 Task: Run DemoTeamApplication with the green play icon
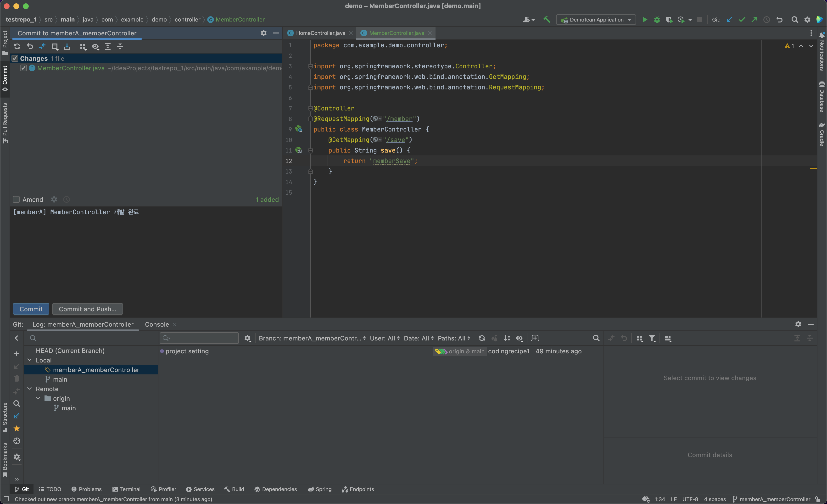[x=644, y=20]
